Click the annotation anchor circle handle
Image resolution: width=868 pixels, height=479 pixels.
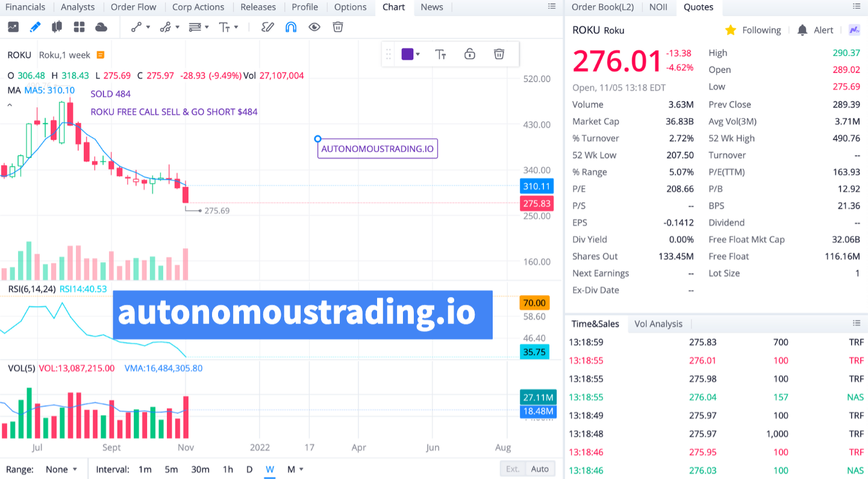317,139
